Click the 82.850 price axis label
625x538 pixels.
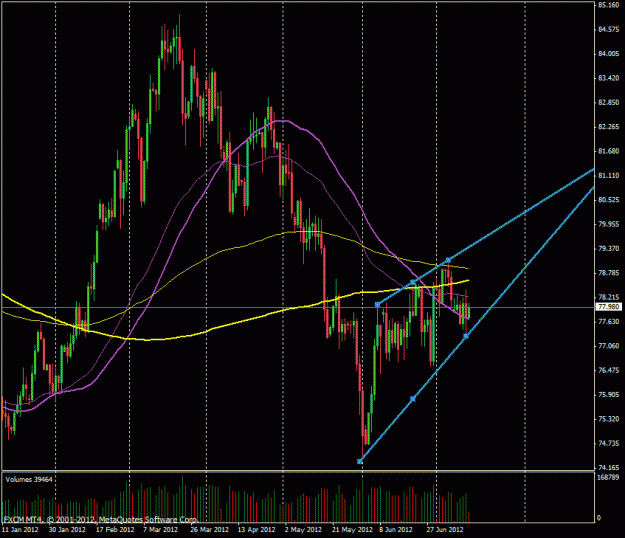pyautogui.click(x=609, y=102)
